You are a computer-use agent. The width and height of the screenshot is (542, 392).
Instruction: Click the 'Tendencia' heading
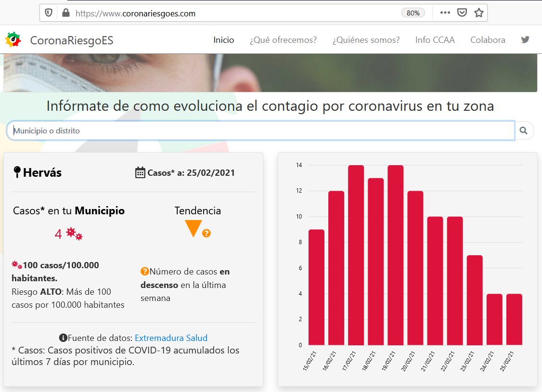pyautogui.click(x=198, y=210)
